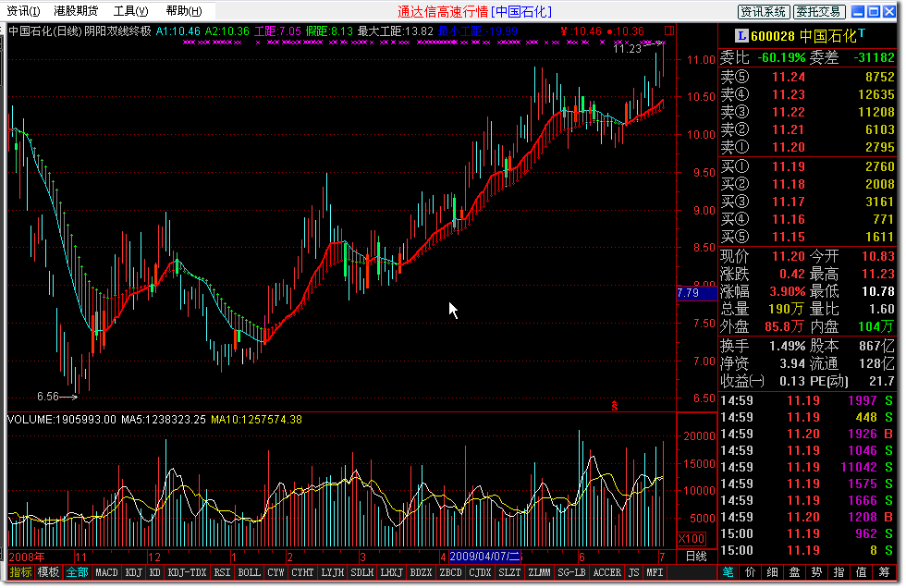Screen dimensions: 906x588
Task: Select the 细 detail tab
Action: [x=772, y=572]
